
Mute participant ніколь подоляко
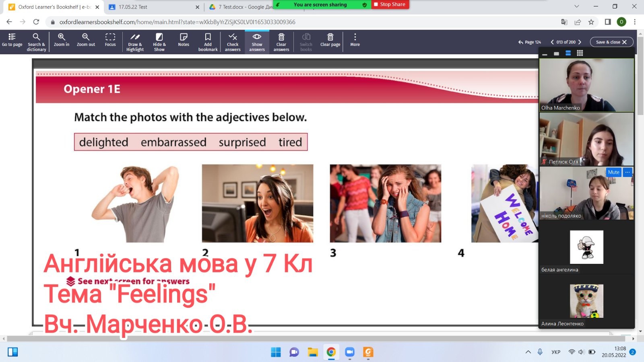[613, 172]
